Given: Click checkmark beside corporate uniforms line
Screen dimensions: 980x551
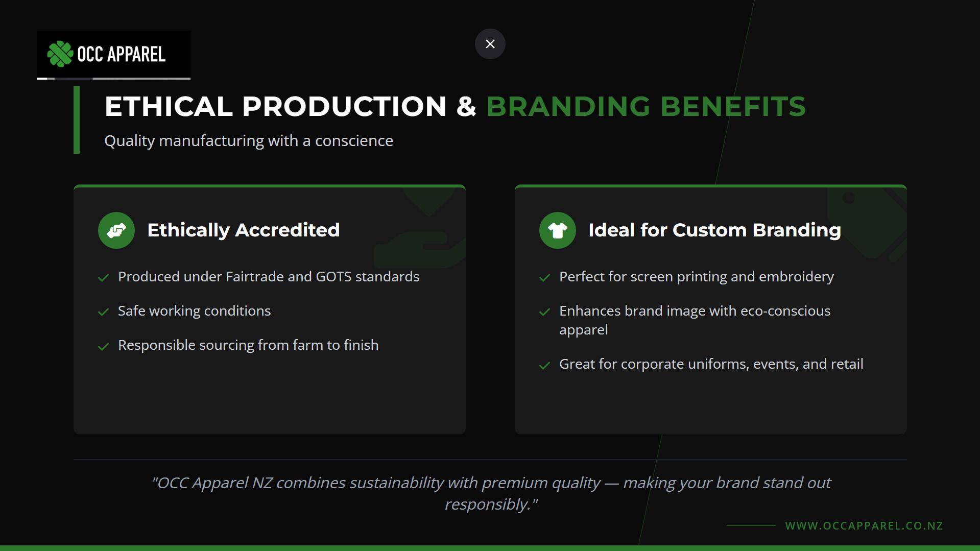Looking at the screenshot, I should 544,366.
